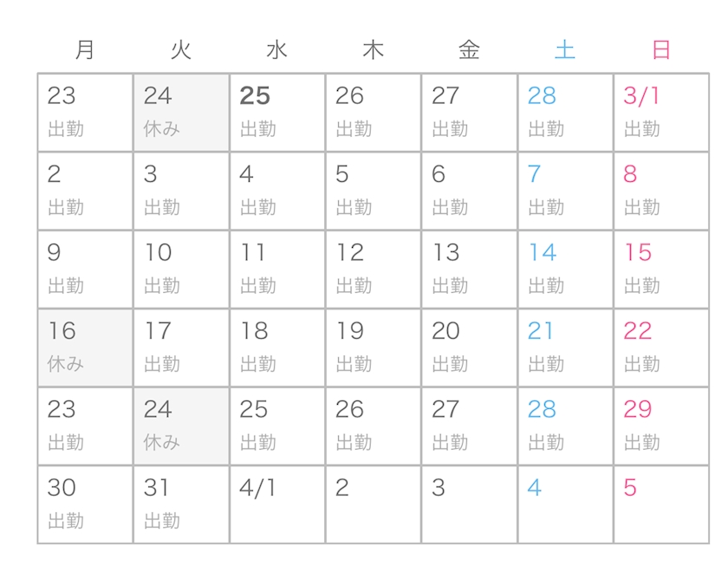
Task: Select Friday the 6th 出勤 cell
Action: [x=469, y=191]
